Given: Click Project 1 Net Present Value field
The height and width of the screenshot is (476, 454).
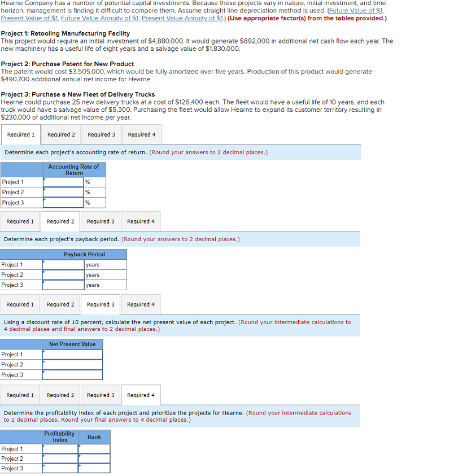Looking at the screenshot, I should (72, 354).
